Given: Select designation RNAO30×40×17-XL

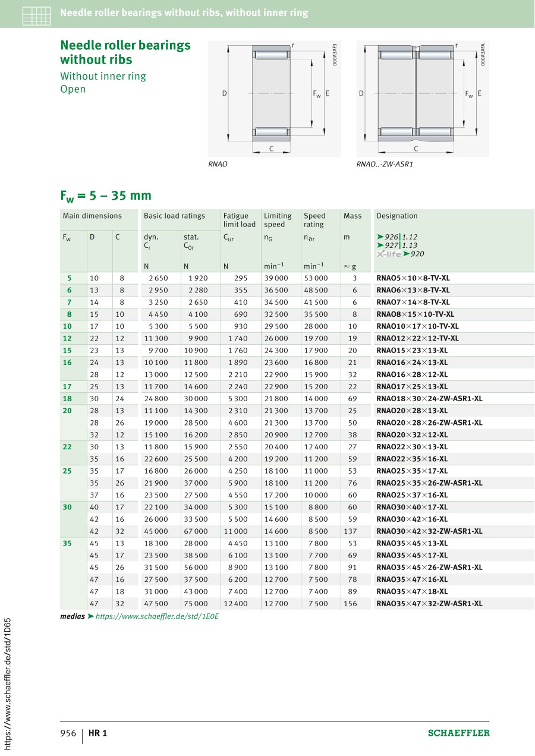Looking at the screenshot, I should click(412, 507).
